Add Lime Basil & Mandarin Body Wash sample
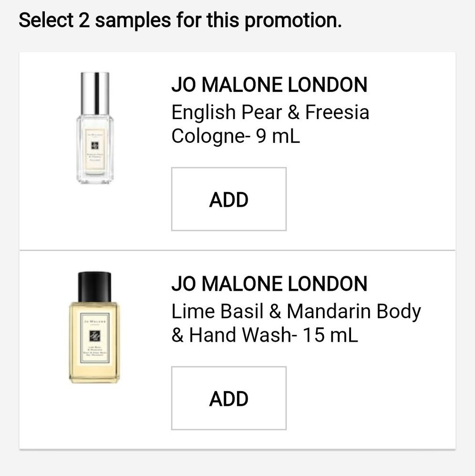 coord(229,398)
